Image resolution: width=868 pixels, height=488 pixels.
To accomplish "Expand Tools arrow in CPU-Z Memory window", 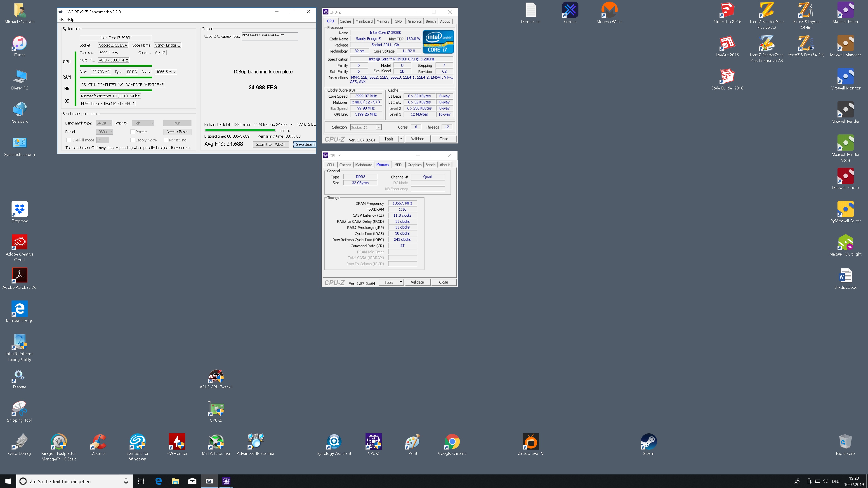I will (x=401, y=282).
